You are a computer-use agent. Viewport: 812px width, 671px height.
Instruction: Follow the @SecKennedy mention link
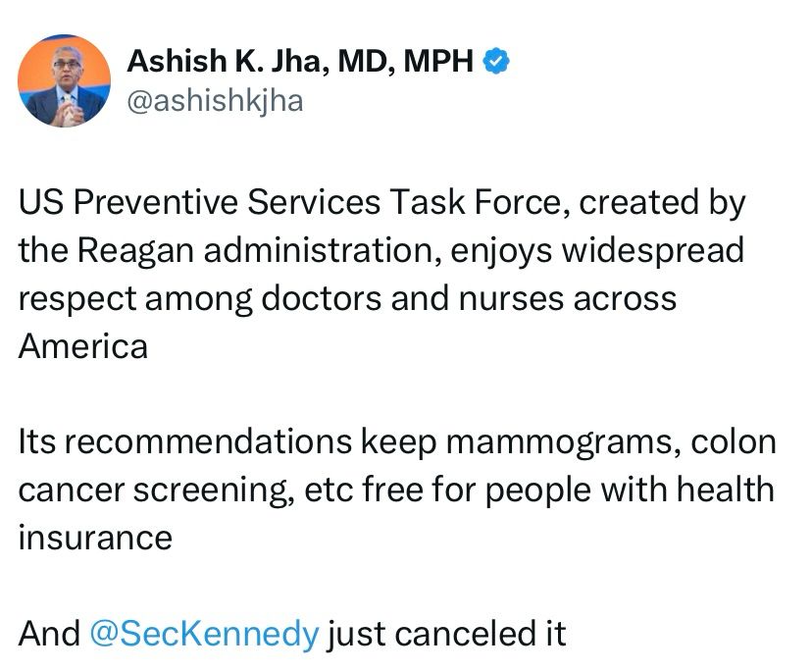pos(204,633)
